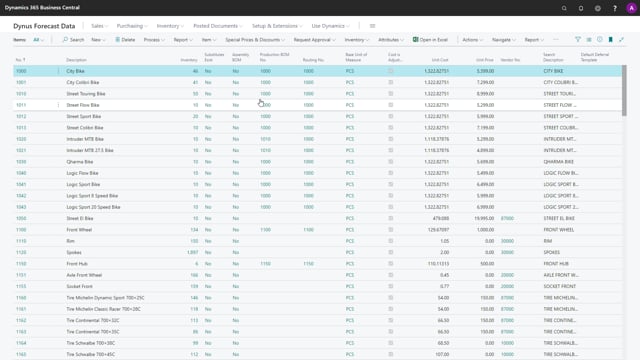Screen dimensions: 640x360
Task: Open the Process action menu
Action: [x=154, y=40]
